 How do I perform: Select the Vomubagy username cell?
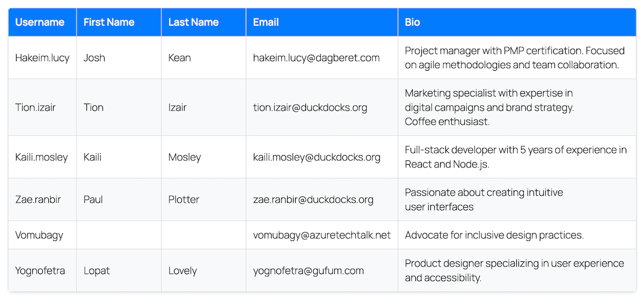(x=42, y=235)
